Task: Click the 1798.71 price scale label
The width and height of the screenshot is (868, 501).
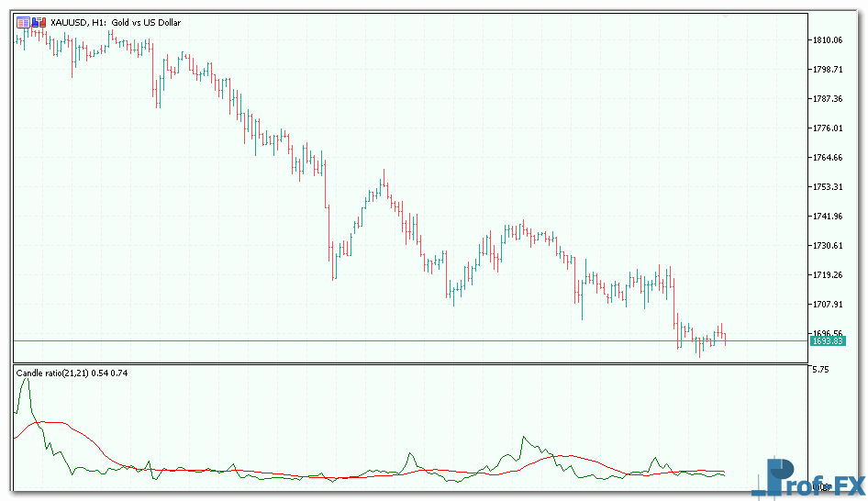Action: [827, 70]
